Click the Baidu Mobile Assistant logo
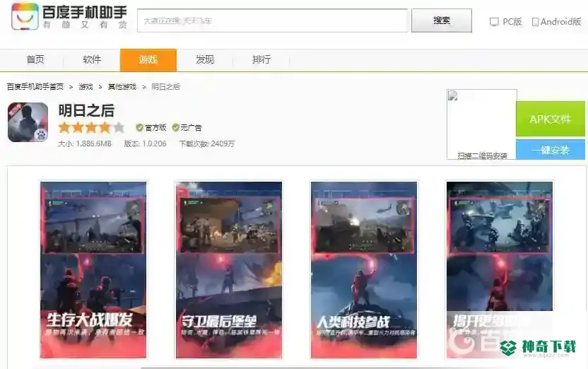The image size is (588, 369). pyautogui.click(x=69, y=16)
